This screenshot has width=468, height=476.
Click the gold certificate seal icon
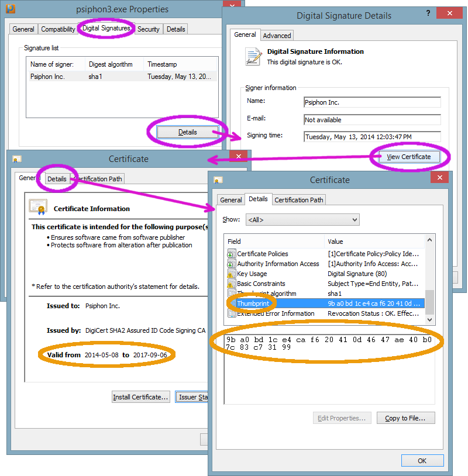pos(38,206)
